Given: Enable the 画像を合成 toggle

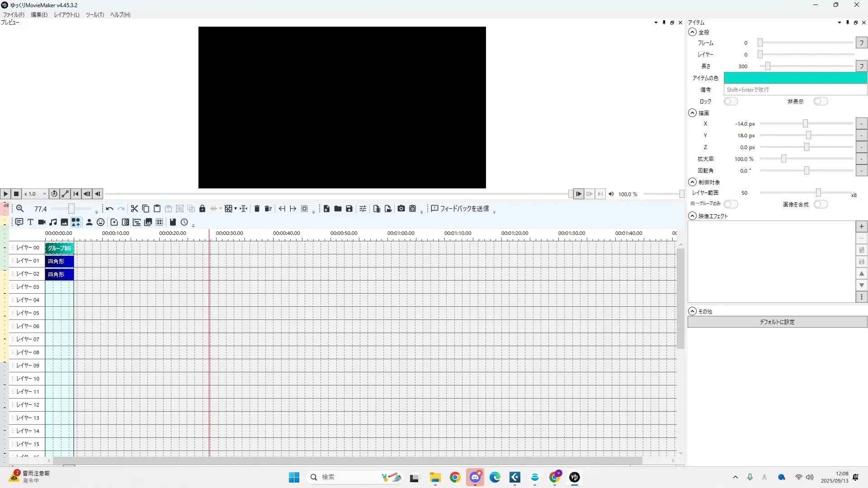Looking at the screenshot, I should 820,205.
